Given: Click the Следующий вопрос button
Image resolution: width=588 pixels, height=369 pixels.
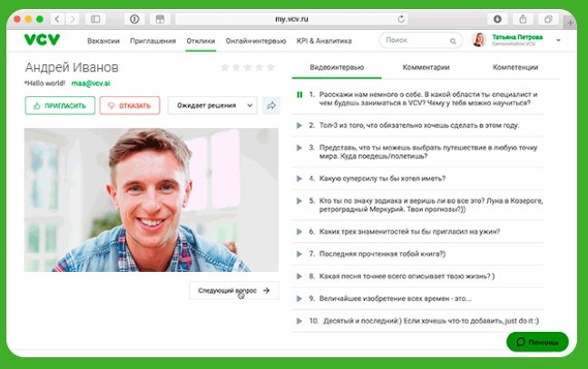Looking at the screenshot, I should click(233, 291).
